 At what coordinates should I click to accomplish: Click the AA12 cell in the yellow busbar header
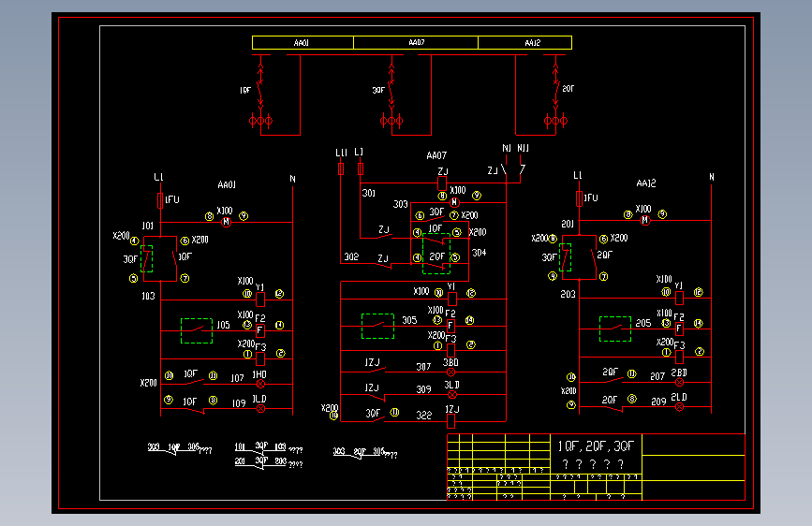click(525, 42)
